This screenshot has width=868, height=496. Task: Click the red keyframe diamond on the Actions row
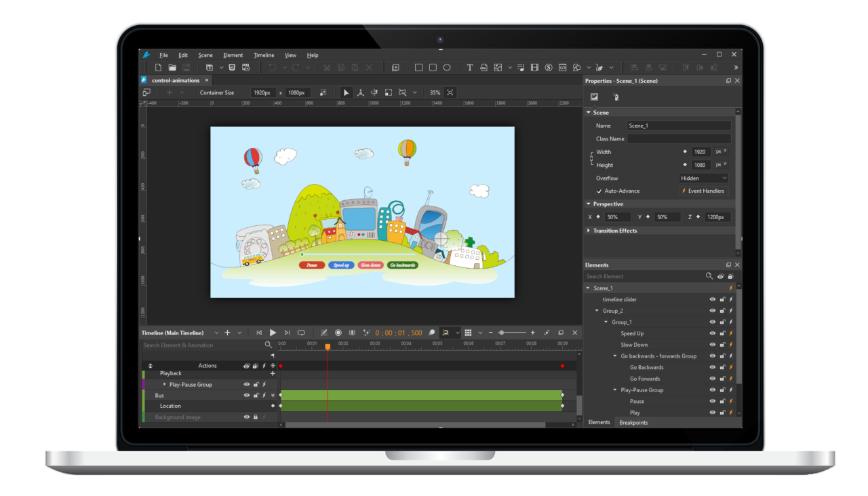pos(281,366)
